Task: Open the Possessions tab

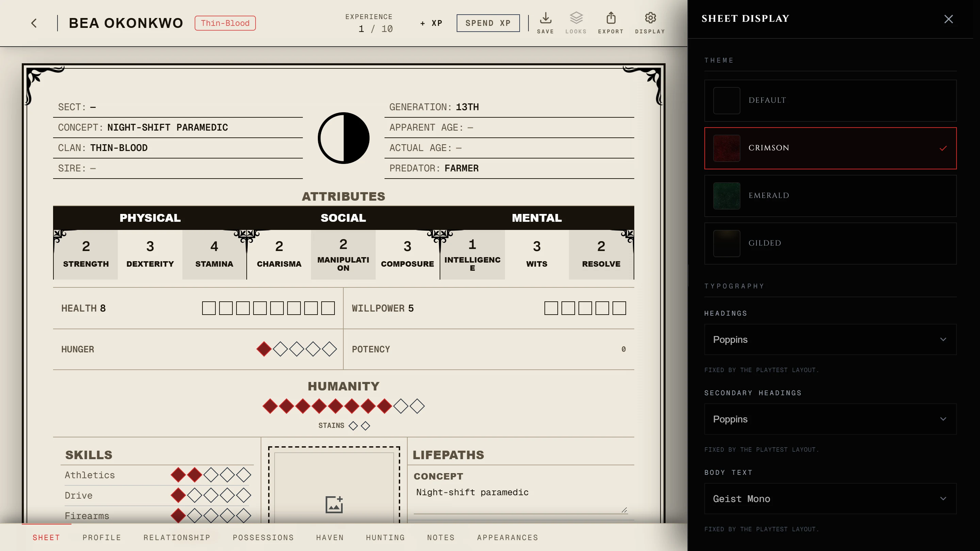Action: tap(263, 537)
